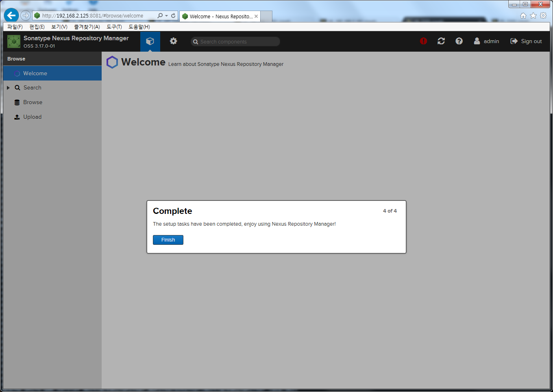
Task: Click the Search magnifier icon in sidebar
Action: pyautogui.click(x=17, y=88)
